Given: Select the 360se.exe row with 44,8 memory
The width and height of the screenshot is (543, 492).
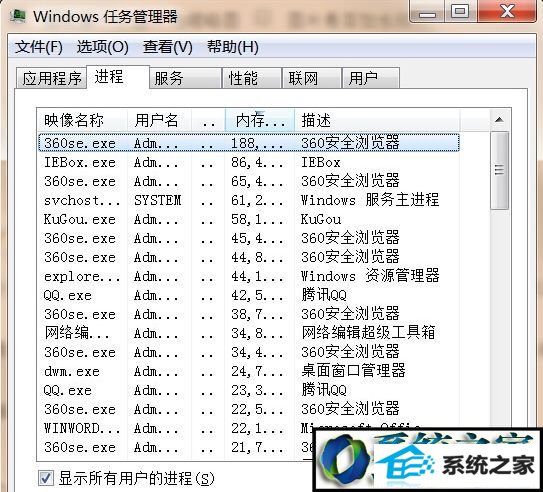Looking at the screenshot, I should 249,257.
